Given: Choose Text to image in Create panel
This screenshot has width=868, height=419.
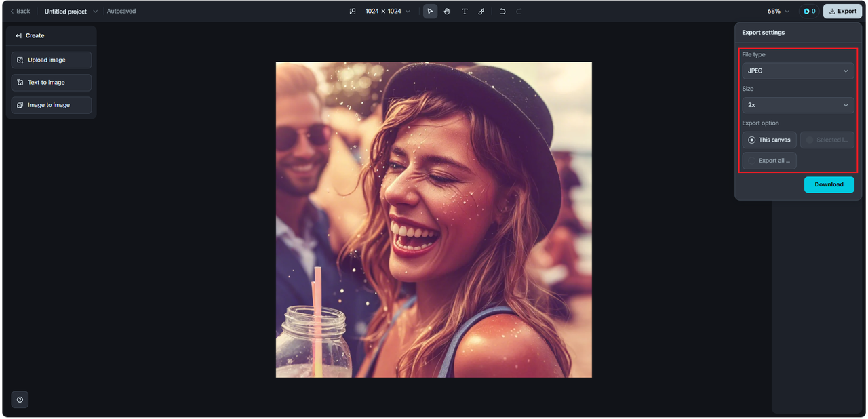Looking at the screenshot, I should coord(52,83).
